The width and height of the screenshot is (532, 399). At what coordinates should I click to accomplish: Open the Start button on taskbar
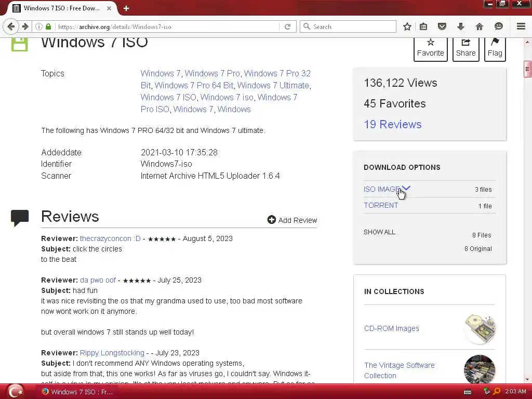pyautogui.click(x=15, y=392)
